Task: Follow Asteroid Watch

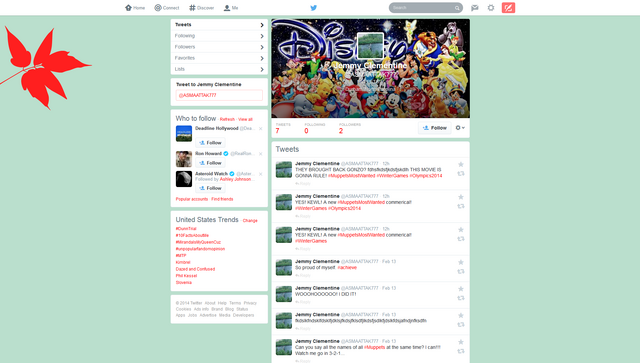Action: click(x=210, y=188)
